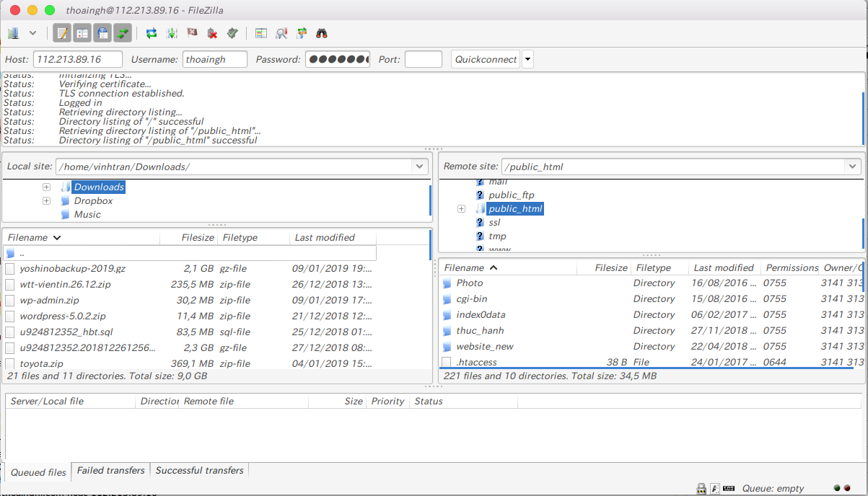The width and height of the screenshot is (868, 496).
Task: Click the Port input field
Action: coord(424,59)
